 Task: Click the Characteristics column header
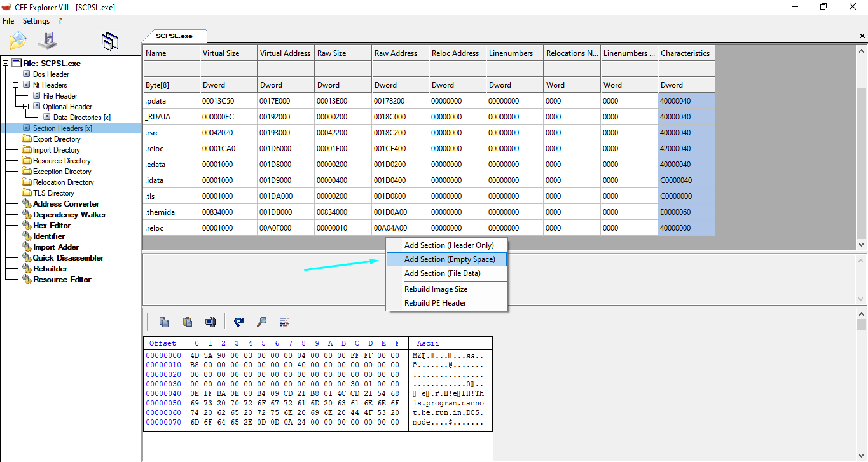686,53
